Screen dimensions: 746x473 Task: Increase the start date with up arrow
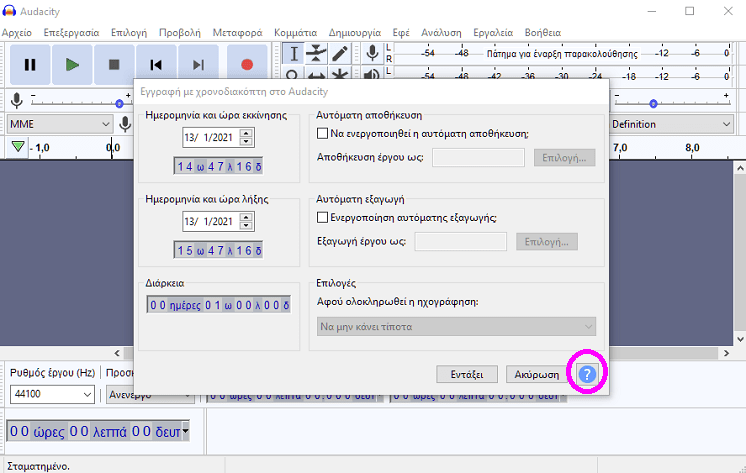(x=246, y=134)
